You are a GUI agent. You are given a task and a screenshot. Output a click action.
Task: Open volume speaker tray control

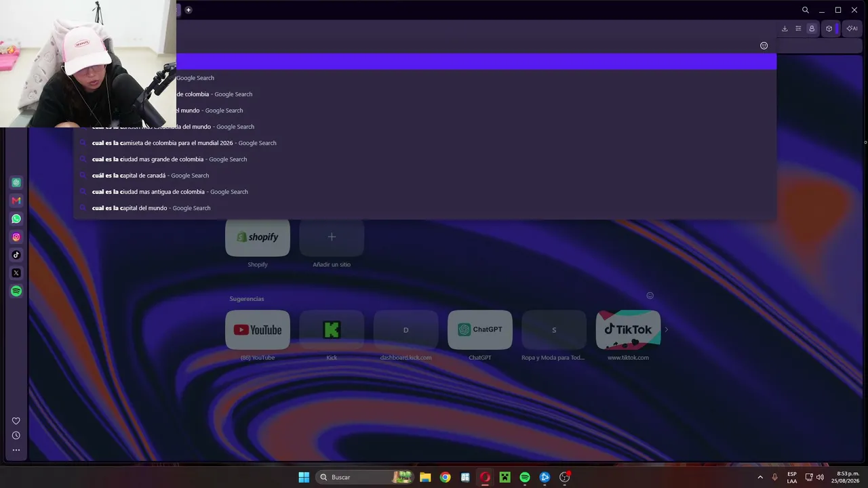point(821,477)
